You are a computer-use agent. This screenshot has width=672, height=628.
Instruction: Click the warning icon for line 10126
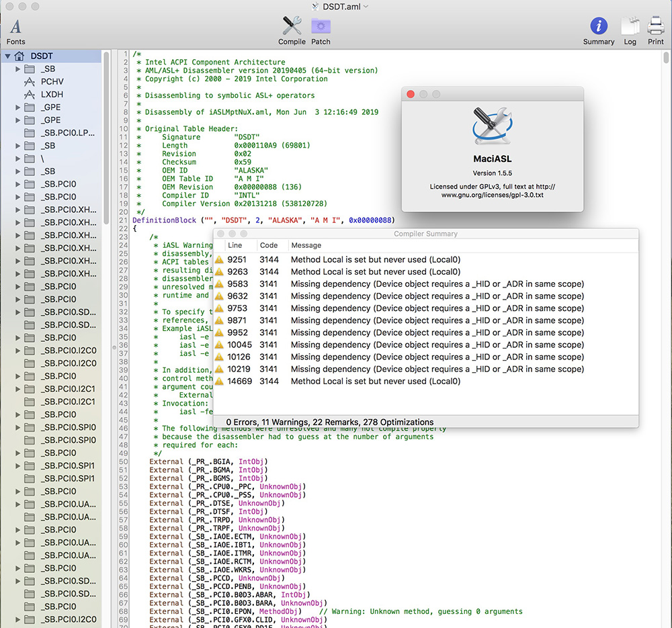(x=220, y=357)
